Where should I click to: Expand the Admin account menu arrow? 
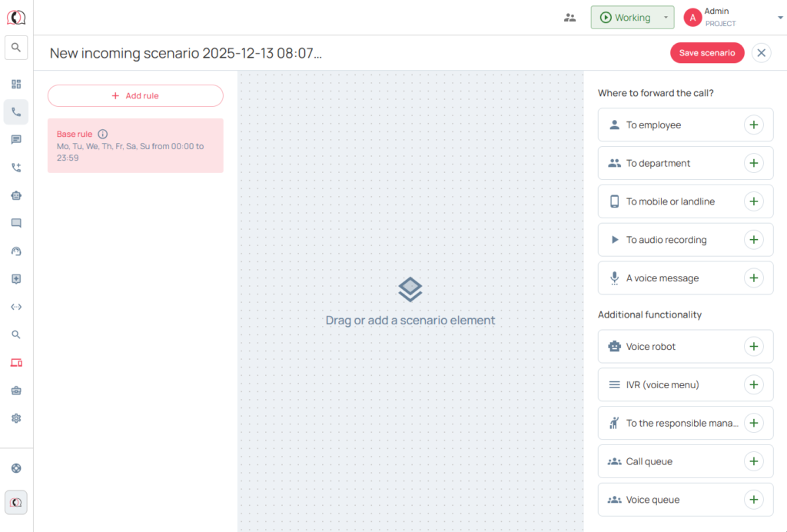(780, 18)
